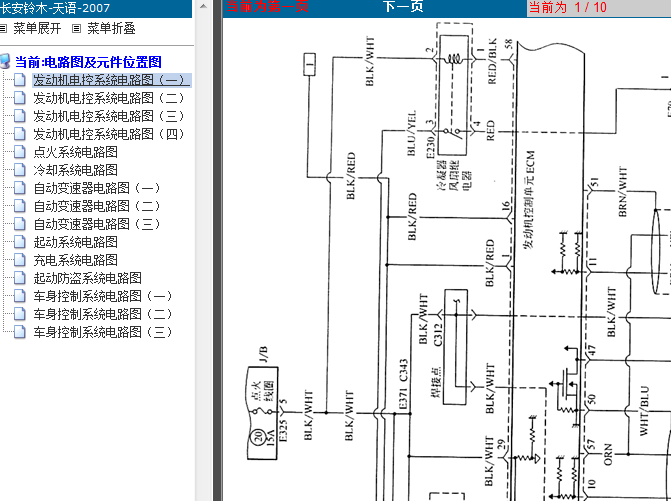Click the 冷凝器风扇继电器 relay label
Screen dimensions: 671x501
click(454, 175)
